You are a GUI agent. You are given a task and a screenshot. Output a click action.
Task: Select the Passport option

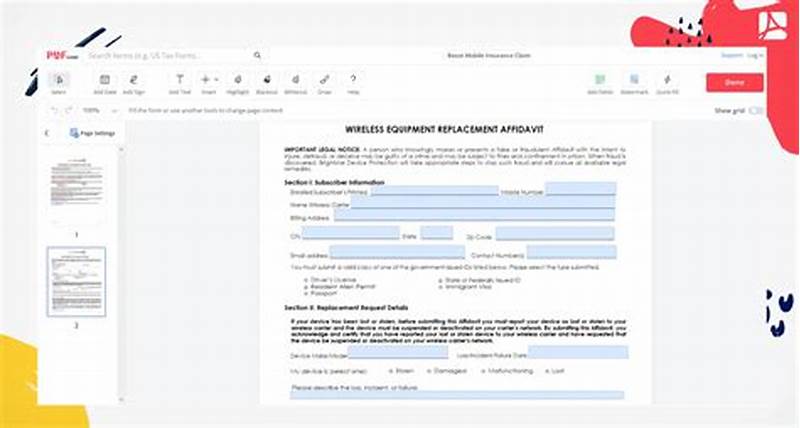coord(320,293)
